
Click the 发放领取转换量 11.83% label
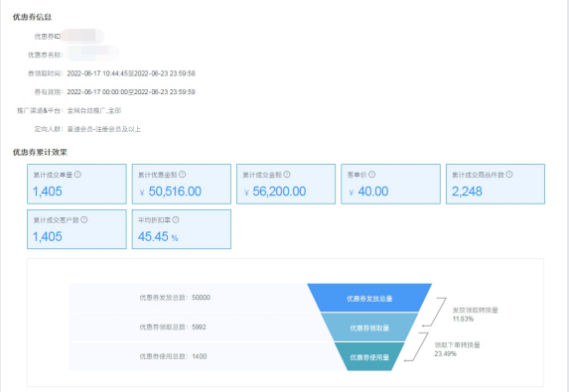[x=475, y=315]
